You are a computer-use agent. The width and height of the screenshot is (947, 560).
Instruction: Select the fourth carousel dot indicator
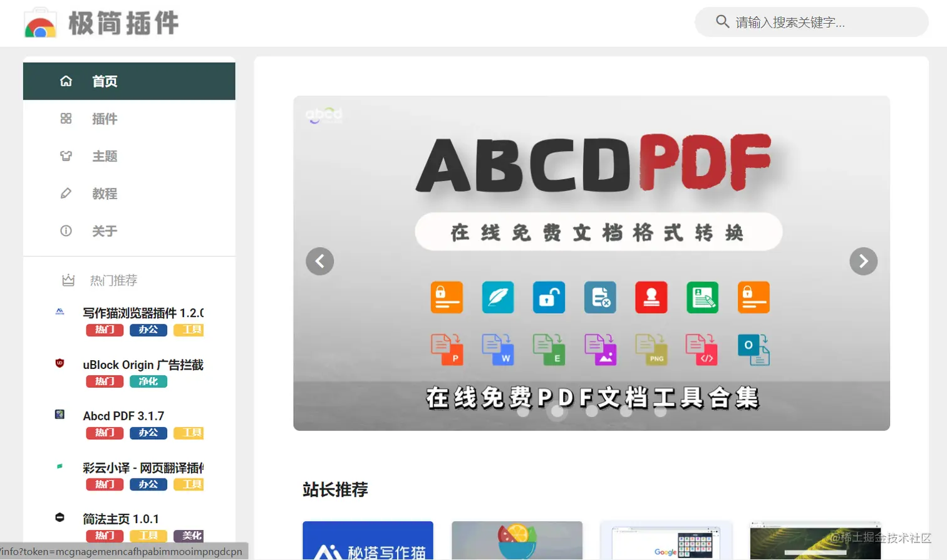(626, 412)
